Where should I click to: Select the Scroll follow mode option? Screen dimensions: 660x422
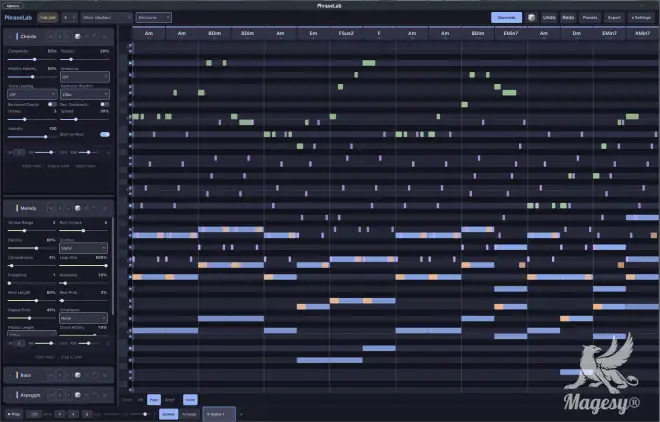pyautogui.click(x=170, y=400)
